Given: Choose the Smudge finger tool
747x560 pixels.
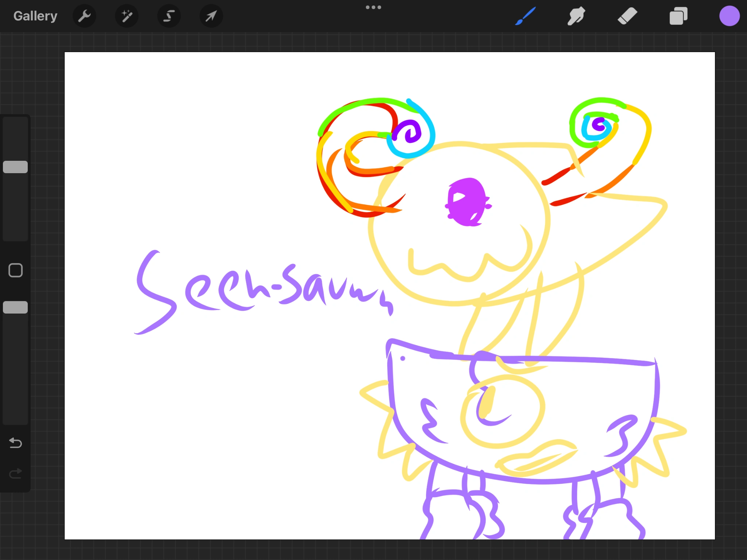Looking at the screenshot, I should (x=576, y=16).
